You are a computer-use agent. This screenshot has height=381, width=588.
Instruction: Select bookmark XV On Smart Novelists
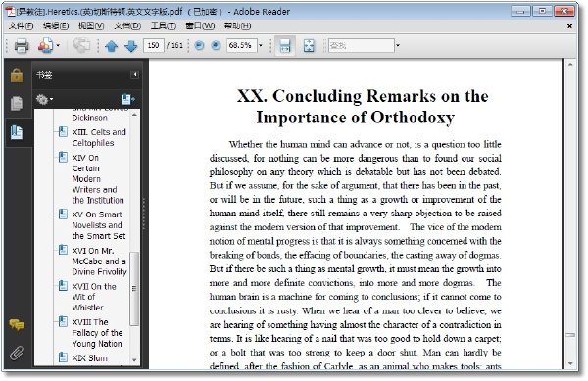tap(99, 225)
